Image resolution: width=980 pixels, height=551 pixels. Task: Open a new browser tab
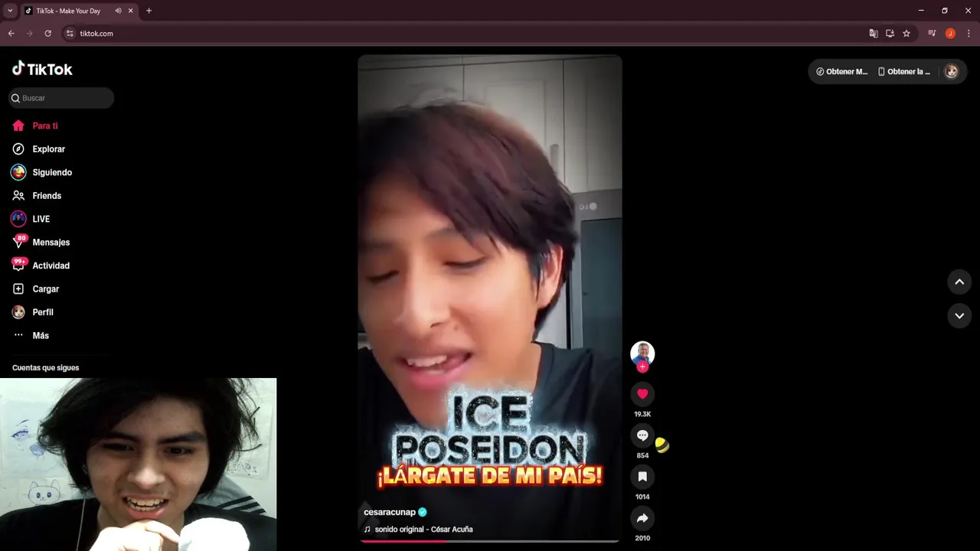[149, 11]
